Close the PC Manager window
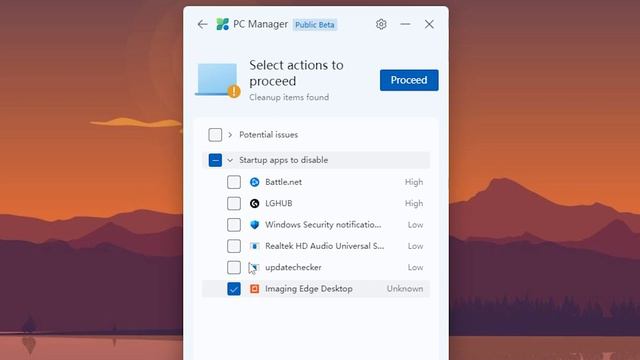 [429, 24]
